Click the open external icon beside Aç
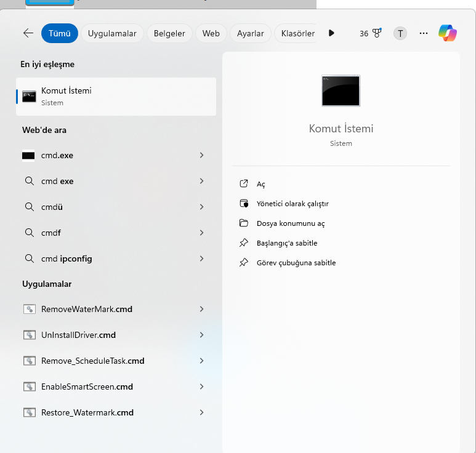Image resolution: width=476 pixels, height=453 pixels. click(x=244, y=183)
